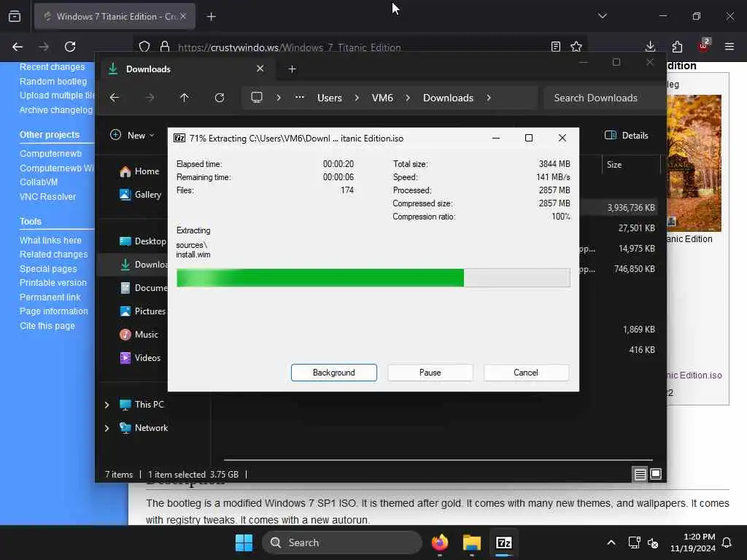Toggle Firefox reader view
Image resolution: width=747 pixels, height=560 pixels.
click(x=555, y=47)
